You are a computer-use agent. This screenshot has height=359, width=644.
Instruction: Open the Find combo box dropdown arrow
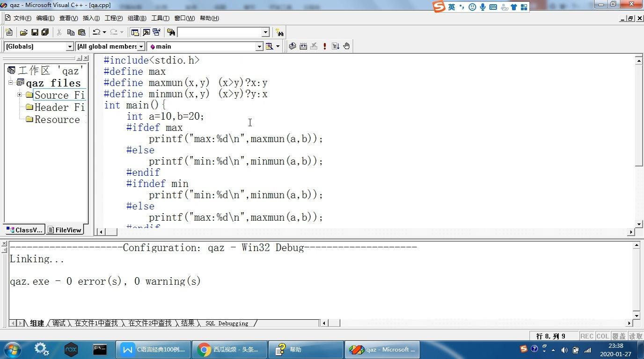265,32
